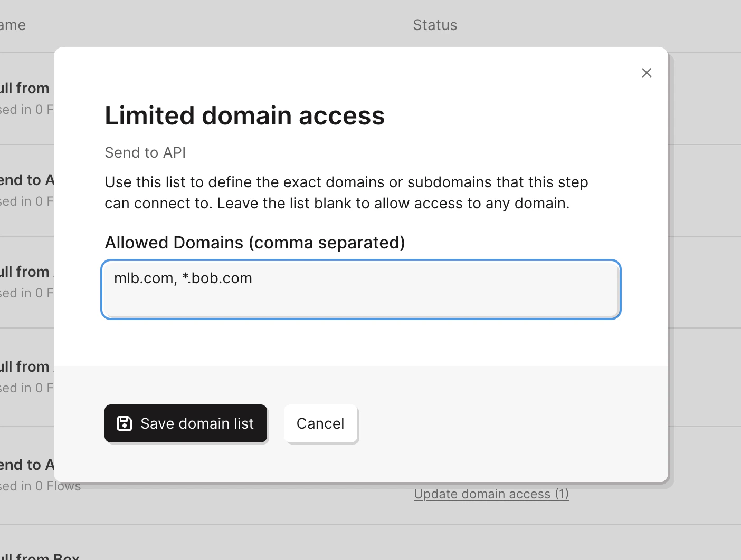The image size is (741, 560).
Task: Click the Send to API subtitle text
Action: pyautogui.click(x=145, y=152)
